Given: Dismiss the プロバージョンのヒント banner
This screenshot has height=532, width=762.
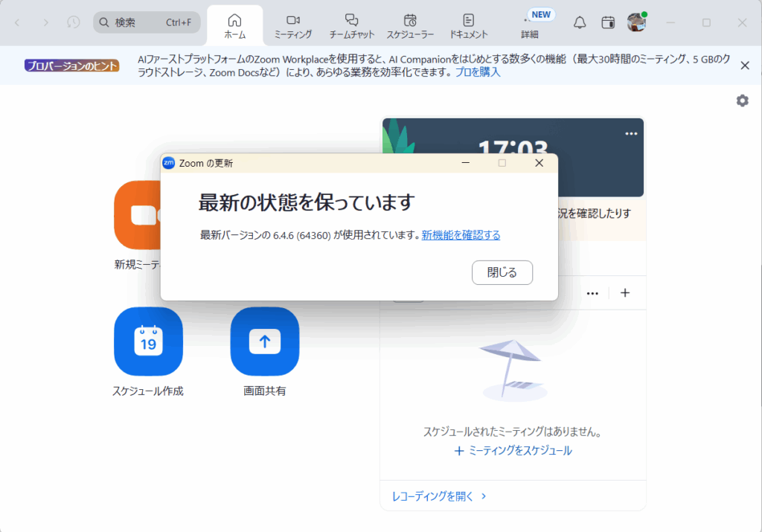Looking at the screenshot, I should click(x=744, y=65).
